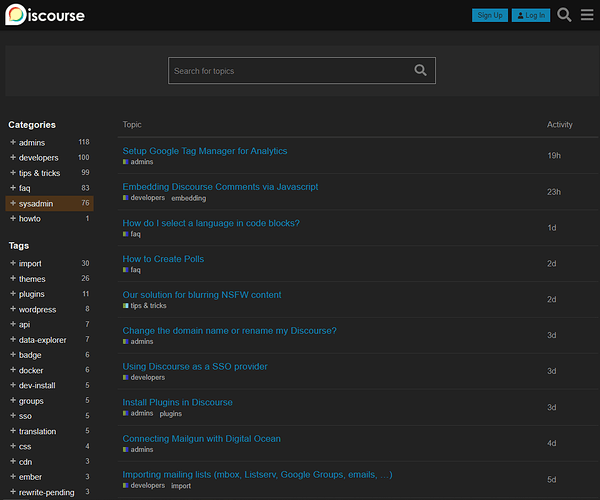Open topic Setup Google Tag Manager for Analytics
The height and width of the screenshot is (500, 600).
point(205,151)
